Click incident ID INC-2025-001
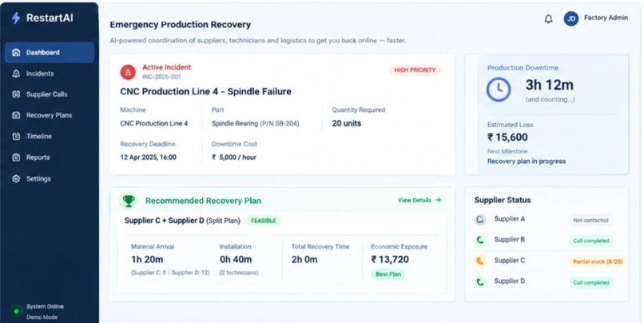This screenshot has width=644, height=323. click(161, 77)
